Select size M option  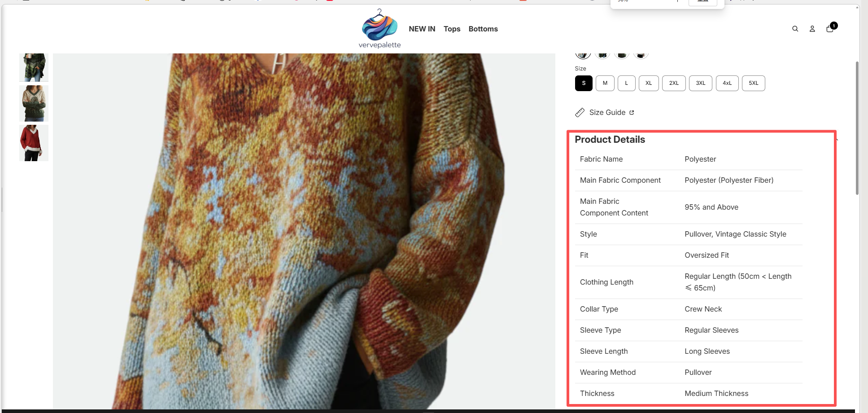605,83
